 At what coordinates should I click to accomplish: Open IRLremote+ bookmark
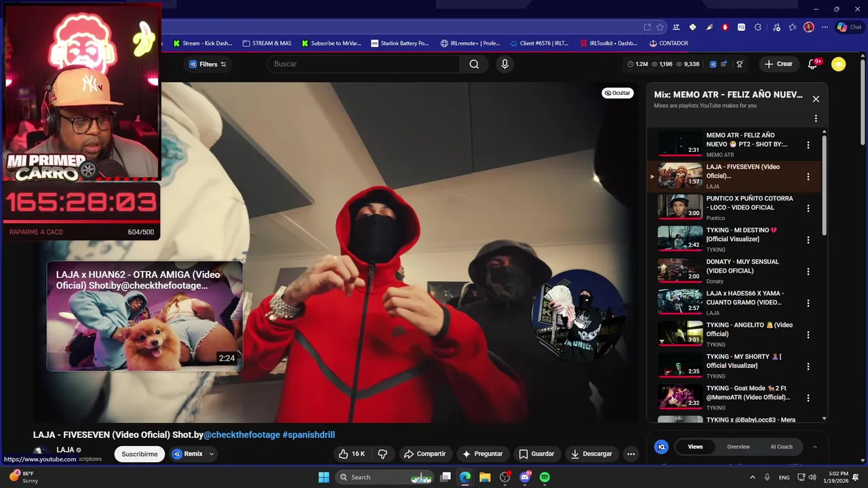coord(470,43)
